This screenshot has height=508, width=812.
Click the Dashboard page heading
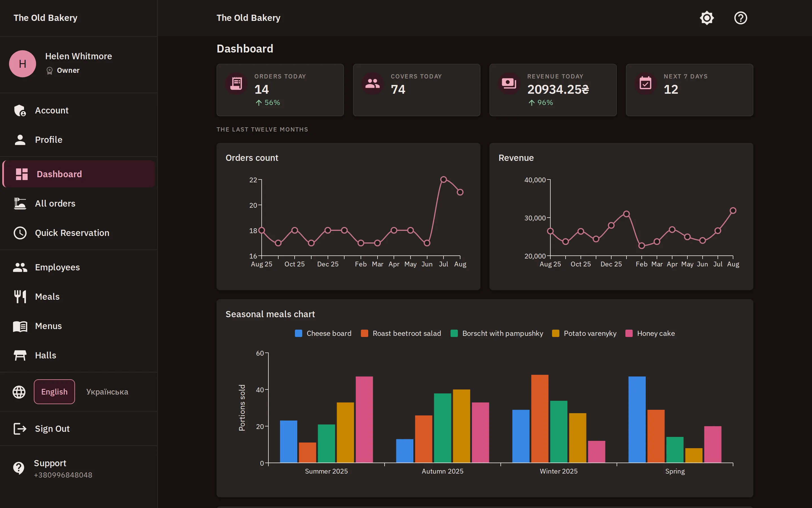(x=245, y=49)
